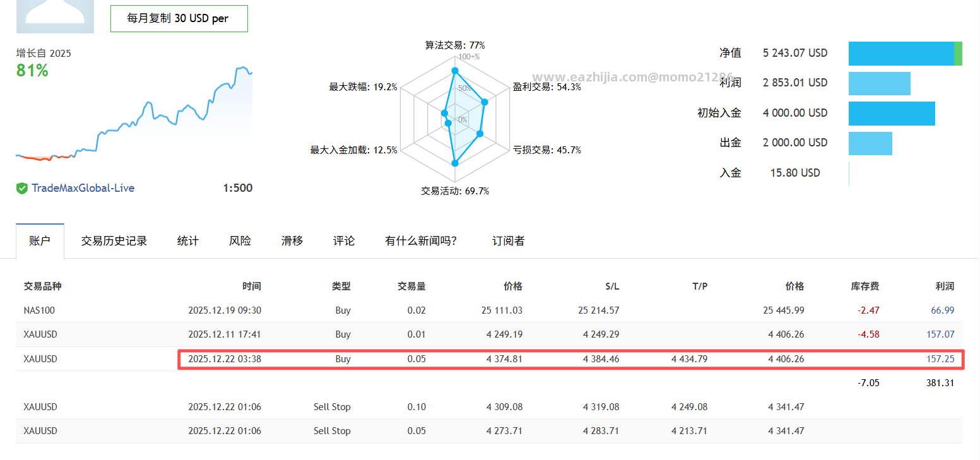Click the 2025.12.19 09:30 time cell
Image resolution: width=980 pixels, height=460 pixels.
pos(225,310)
